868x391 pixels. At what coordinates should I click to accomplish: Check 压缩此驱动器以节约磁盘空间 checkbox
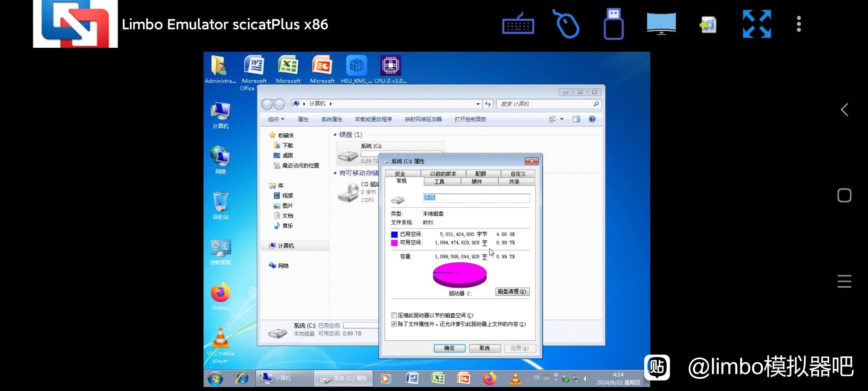(394, 315)
